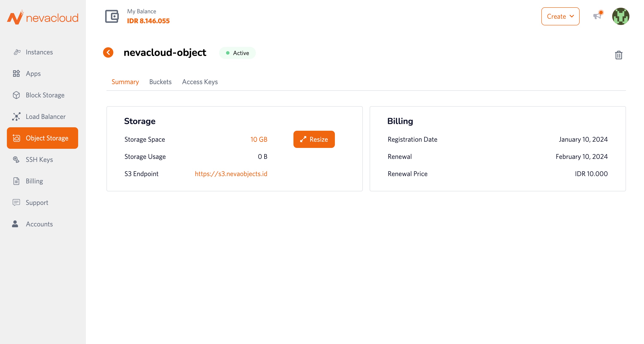This screenshot has width=644, height=344.
Task: Click the trash delete icon
Action: pyautogui.click(x=618, y=55)
